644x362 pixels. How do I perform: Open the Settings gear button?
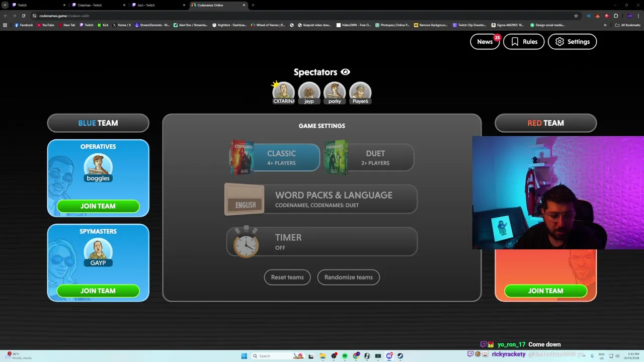572,42
